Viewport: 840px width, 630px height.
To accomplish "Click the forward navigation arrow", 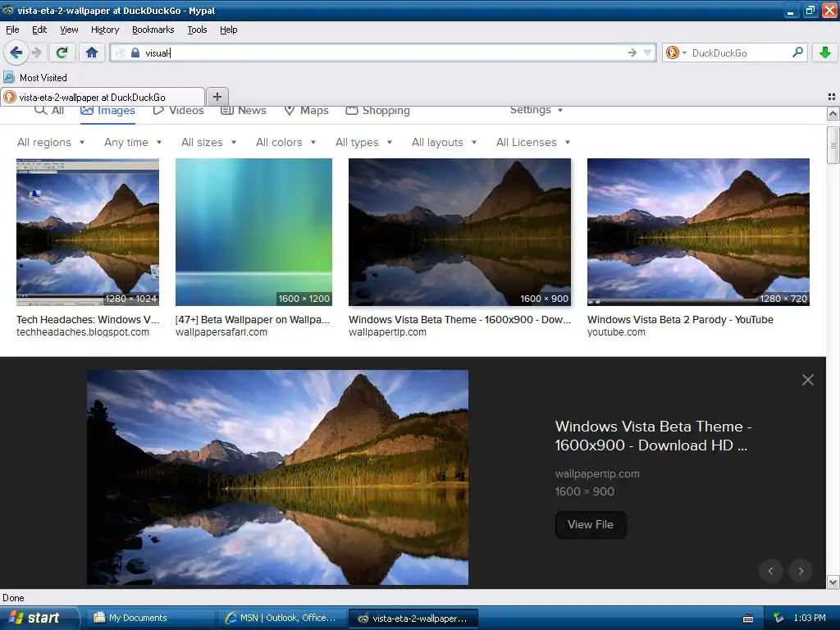I will (36, 52).
